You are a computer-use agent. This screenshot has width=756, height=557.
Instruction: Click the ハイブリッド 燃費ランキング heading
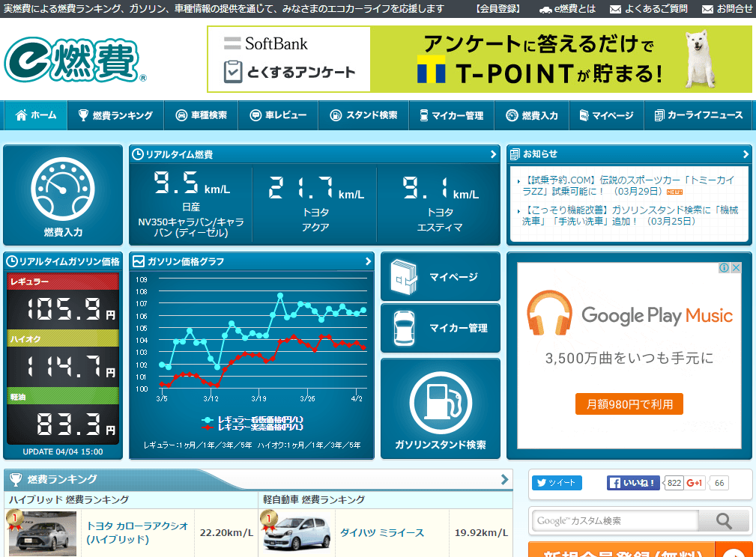click(69, 499)
